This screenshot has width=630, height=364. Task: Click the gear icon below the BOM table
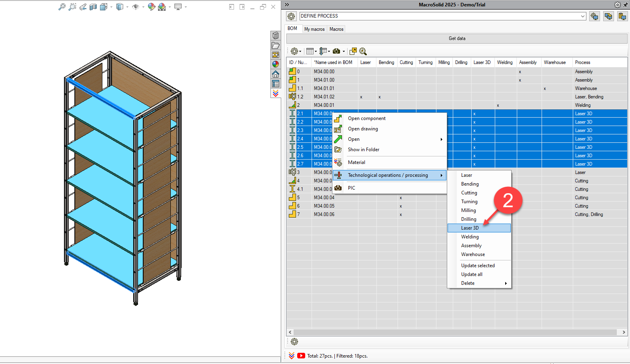tap(294, 342)
